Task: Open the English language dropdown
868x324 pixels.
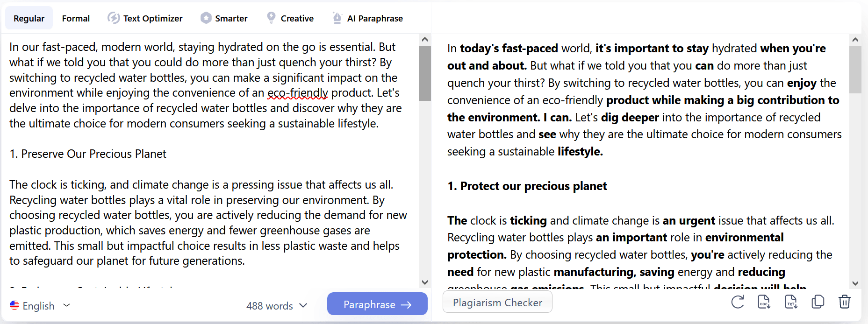Action: pyautogui.click(x=66, y=305)
